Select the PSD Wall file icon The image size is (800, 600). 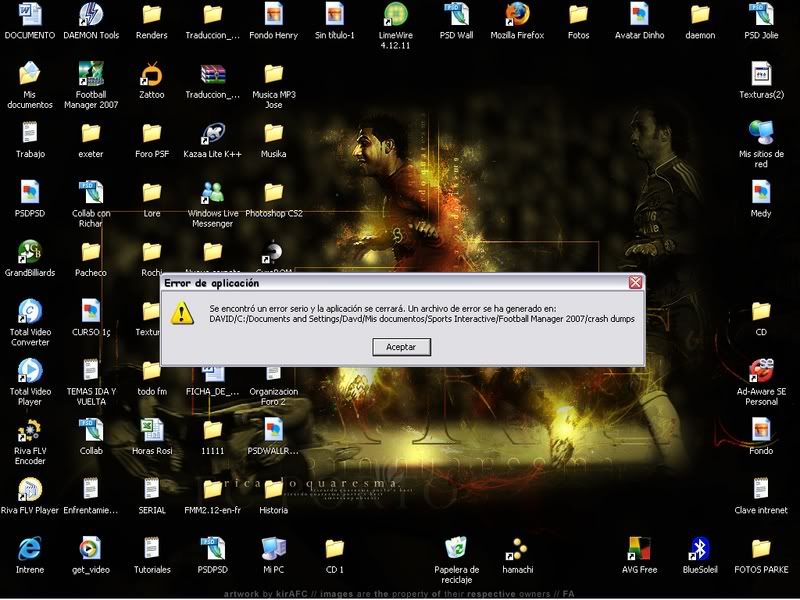(456, 15)
